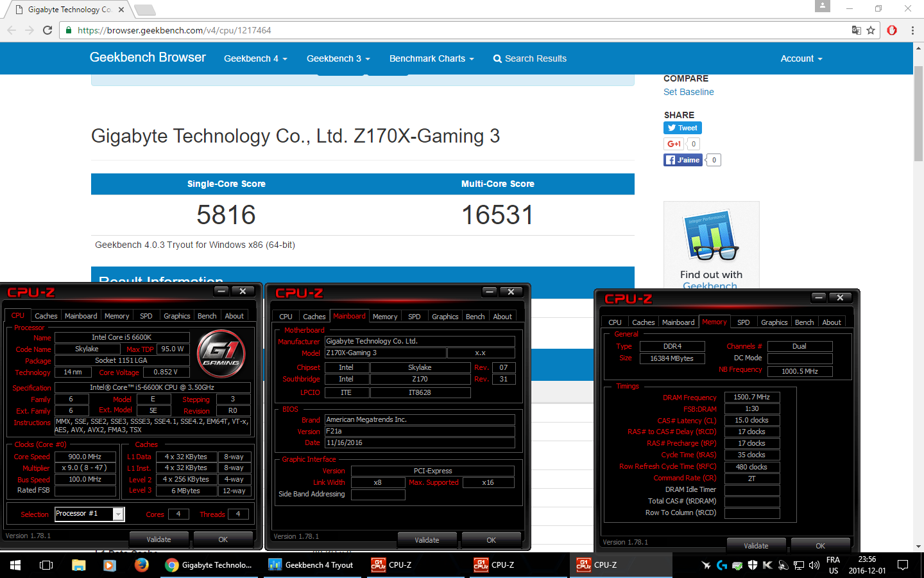The image size is (924, 578).
Task: Close the Gigabyte Technology browser tab
Action: [x=121, y=10]
